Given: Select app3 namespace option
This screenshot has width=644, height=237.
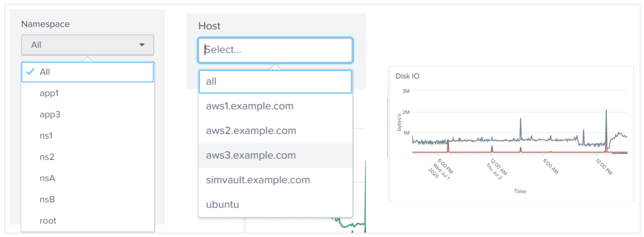Looking at the screenshot, I should [x=50, y=114].
